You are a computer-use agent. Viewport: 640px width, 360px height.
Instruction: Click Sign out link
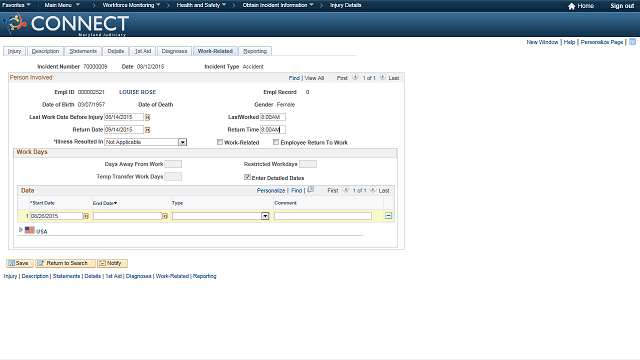click(622, 6)
